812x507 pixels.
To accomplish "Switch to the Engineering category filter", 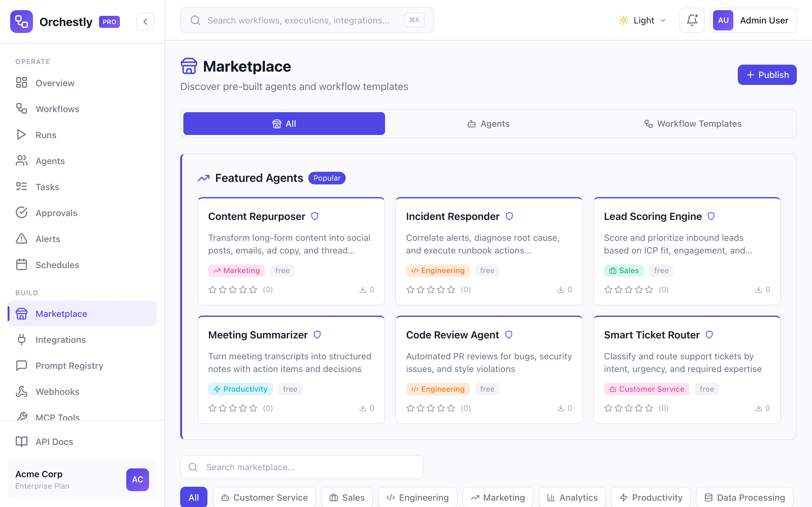I will (x=417, y=497).
